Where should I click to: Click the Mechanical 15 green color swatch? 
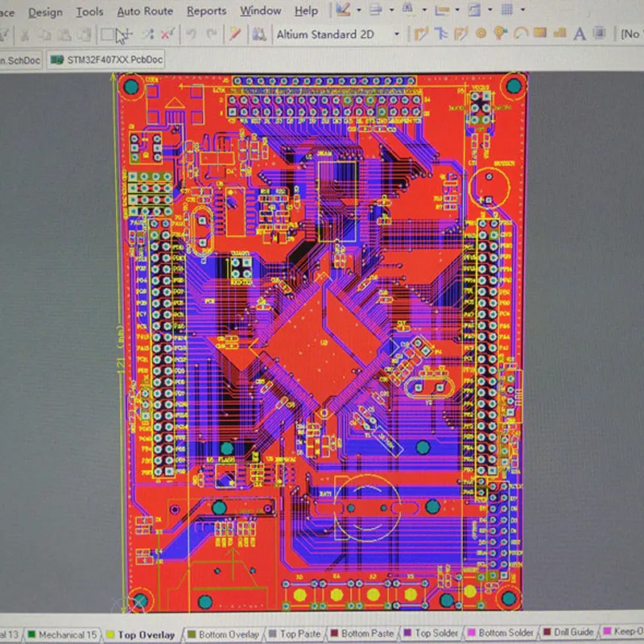click(31, 635)
